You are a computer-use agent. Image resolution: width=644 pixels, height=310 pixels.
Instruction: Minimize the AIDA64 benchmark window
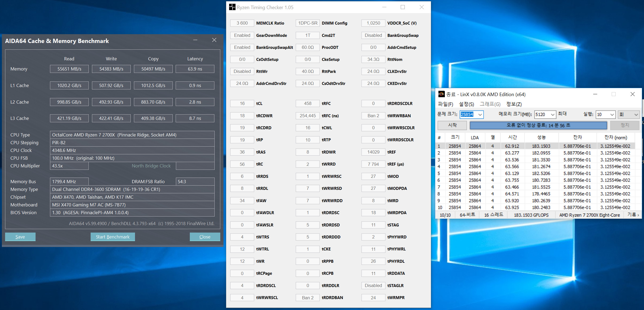click(195, 40)
